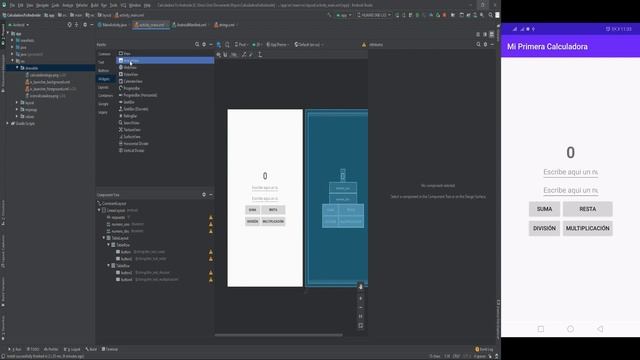Click the pan hand icon on canvas
The height and width of the screenshot is (360, 640).
pos(360,287)
